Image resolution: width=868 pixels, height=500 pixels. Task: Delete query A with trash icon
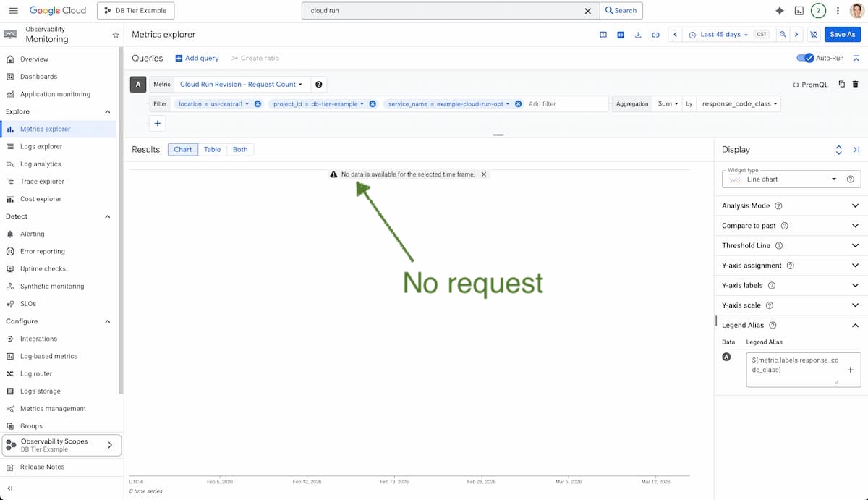tap(855, 85)
